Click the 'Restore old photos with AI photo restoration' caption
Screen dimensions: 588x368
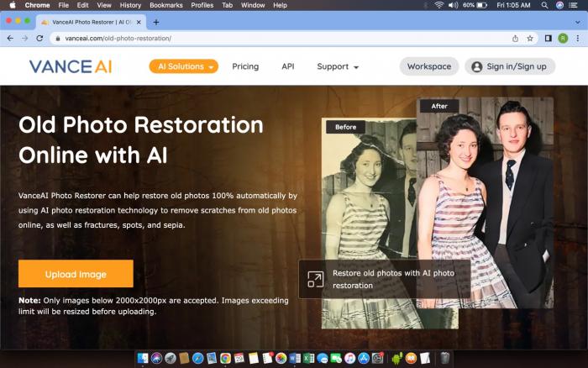pos(393,279)
